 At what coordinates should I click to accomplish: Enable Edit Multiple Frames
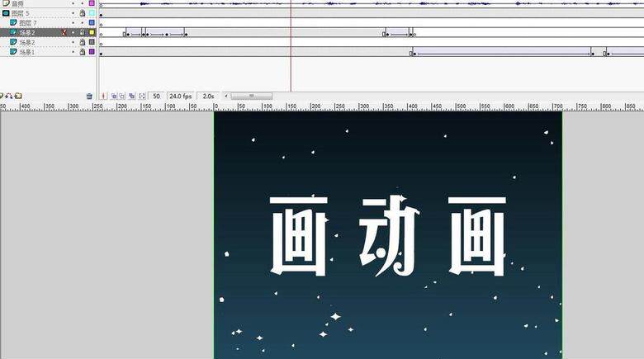[131, 96]
